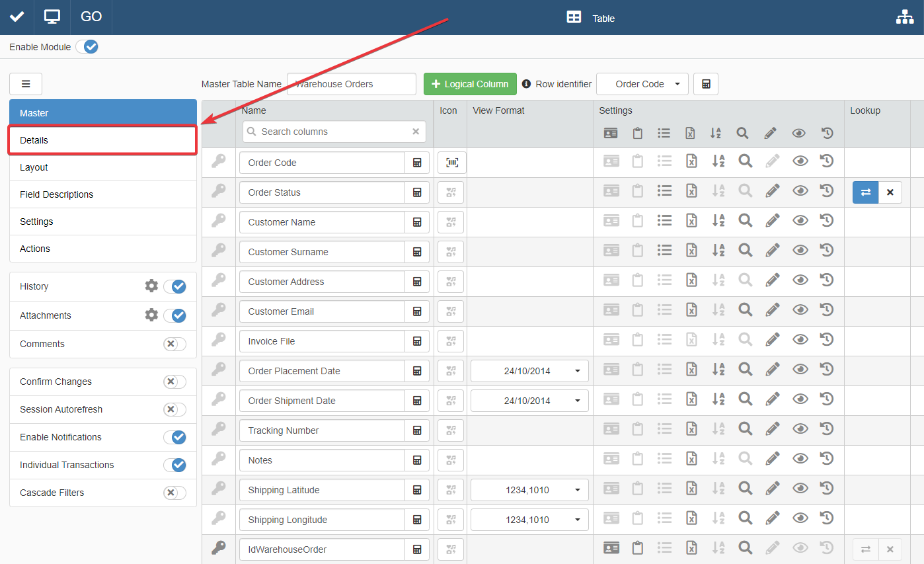This screenshot has height=564, width=924.
Task: Open Shipping Latitude view format dropdown
Action: pos(529,490)
